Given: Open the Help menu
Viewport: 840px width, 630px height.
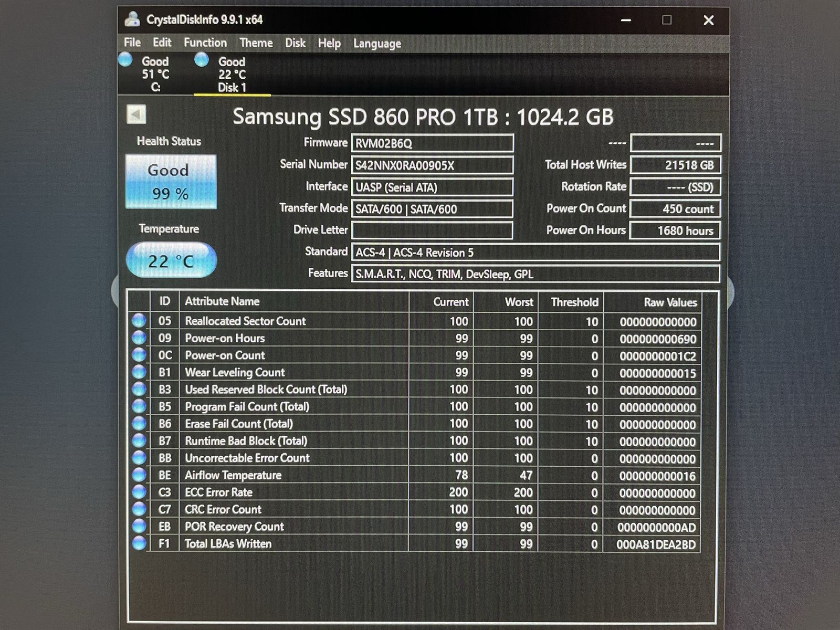Looking at the screenshot, I should click(329, 43).
